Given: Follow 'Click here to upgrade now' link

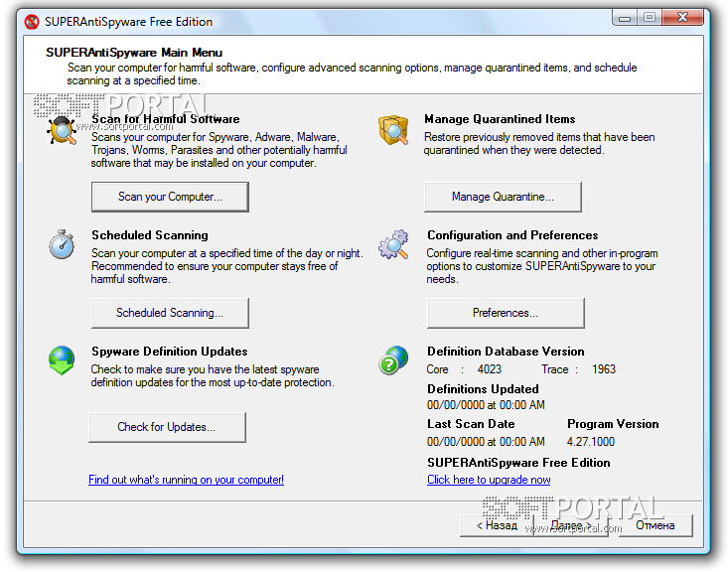Looking at the screenshot, I should pos(489,480).
